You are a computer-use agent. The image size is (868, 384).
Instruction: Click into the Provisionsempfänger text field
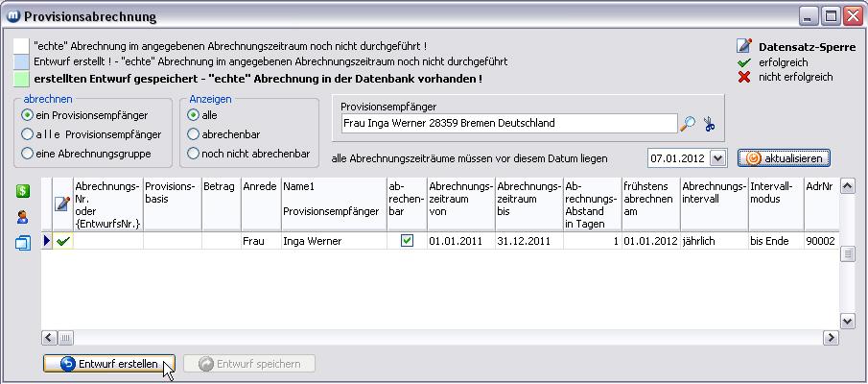click(508, 124)
